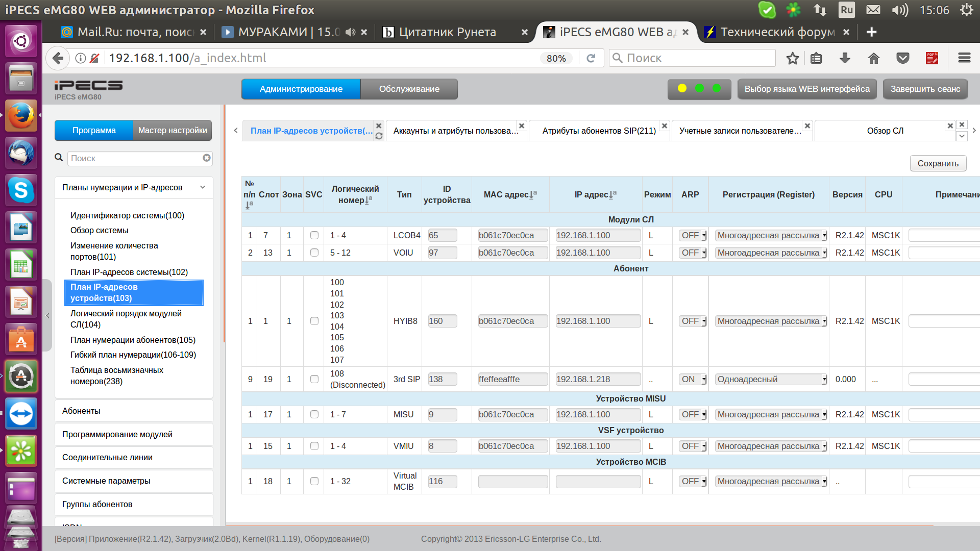980x551 pixels.
Task: Open Firefox hamburger menu
Action: (x=964, y=58)
